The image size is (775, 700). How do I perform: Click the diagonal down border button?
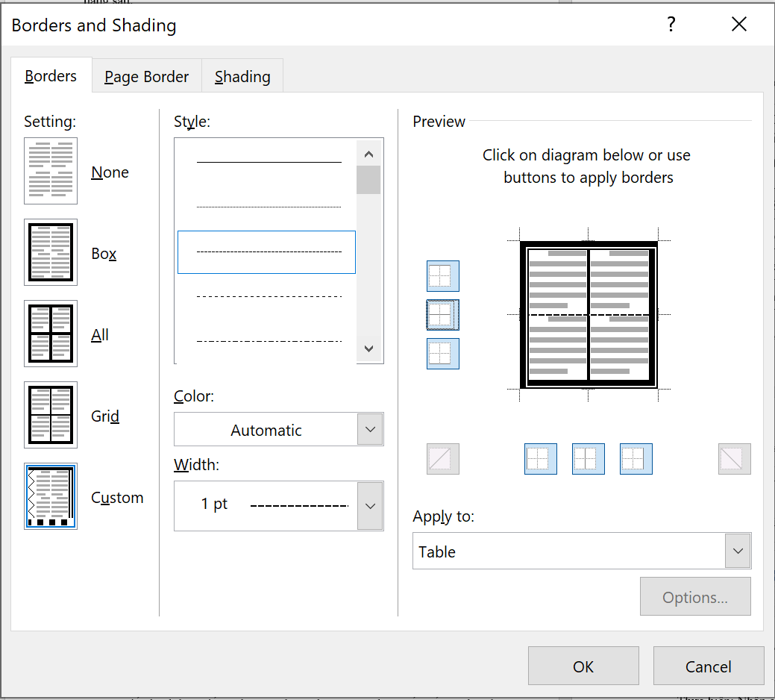pyautogui.click(x=735, y=459)
